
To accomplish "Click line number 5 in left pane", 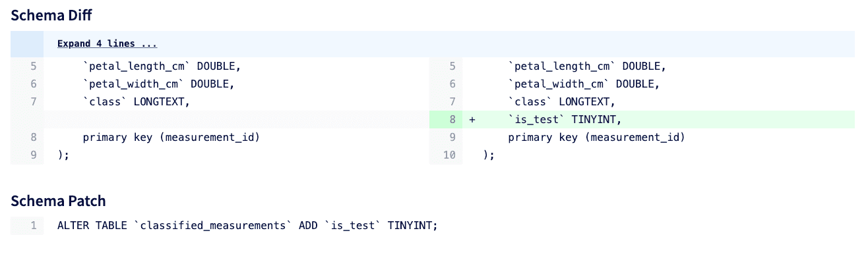I will point(33,66).
